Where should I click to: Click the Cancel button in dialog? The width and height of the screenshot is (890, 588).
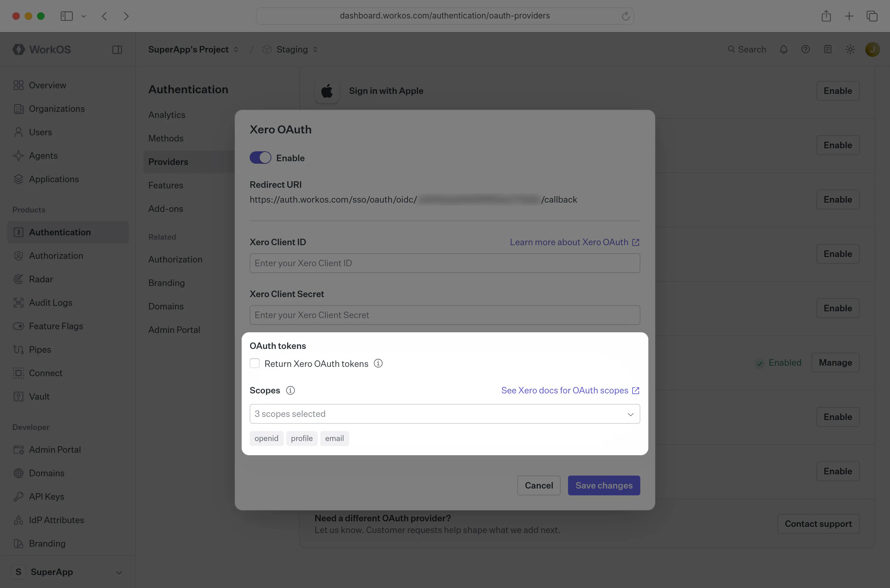pos(539,485)
